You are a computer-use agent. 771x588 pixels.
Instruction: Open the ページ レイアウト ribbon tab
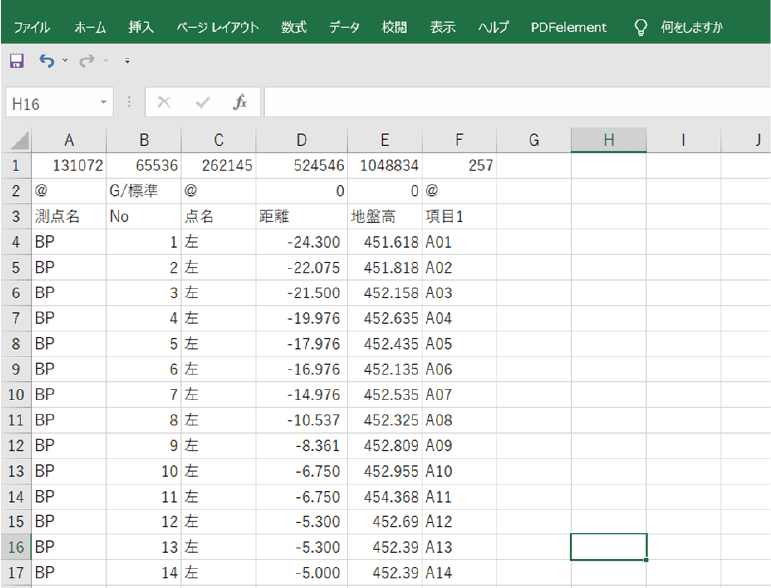(x=217, y=28)
